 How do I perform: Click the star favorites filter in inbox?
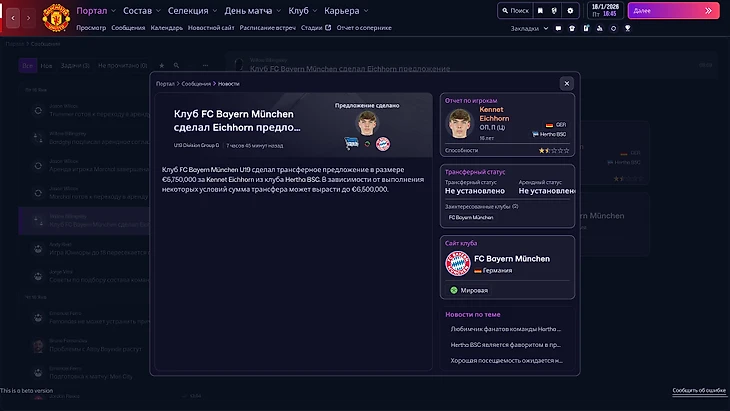[x=162, y=66]
